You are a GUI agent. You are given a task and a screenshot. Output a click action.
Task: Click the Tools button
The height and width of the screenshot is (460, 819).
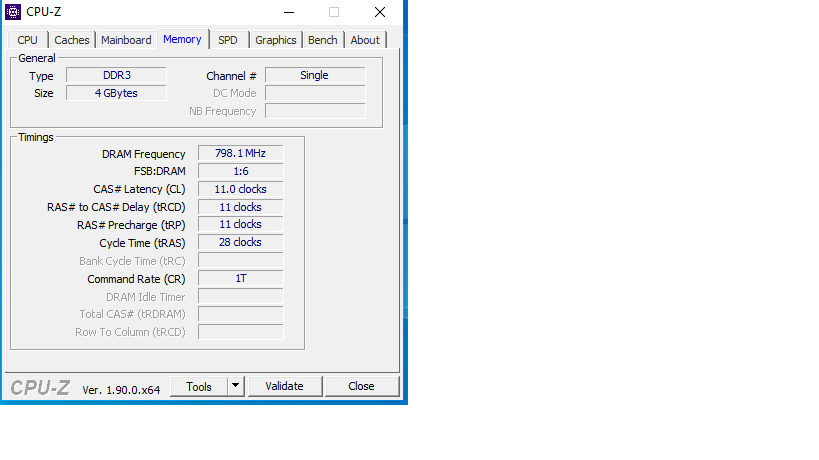point(199,386)
